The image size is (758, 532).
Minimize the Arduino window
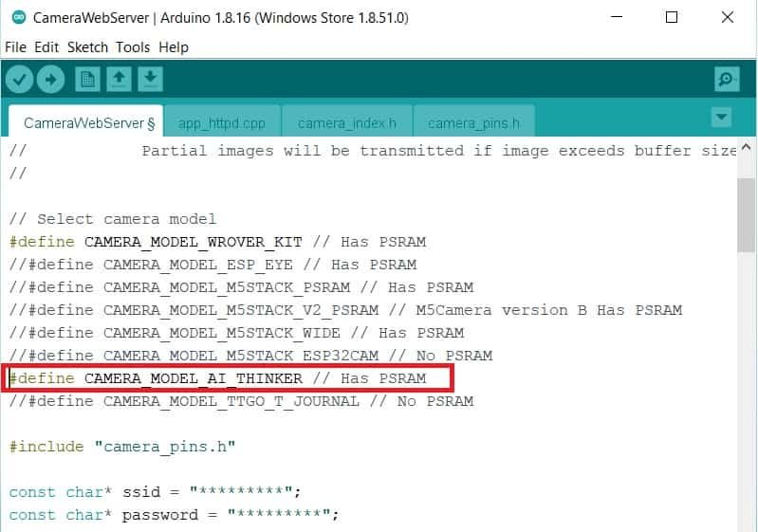tap(617, 17)
